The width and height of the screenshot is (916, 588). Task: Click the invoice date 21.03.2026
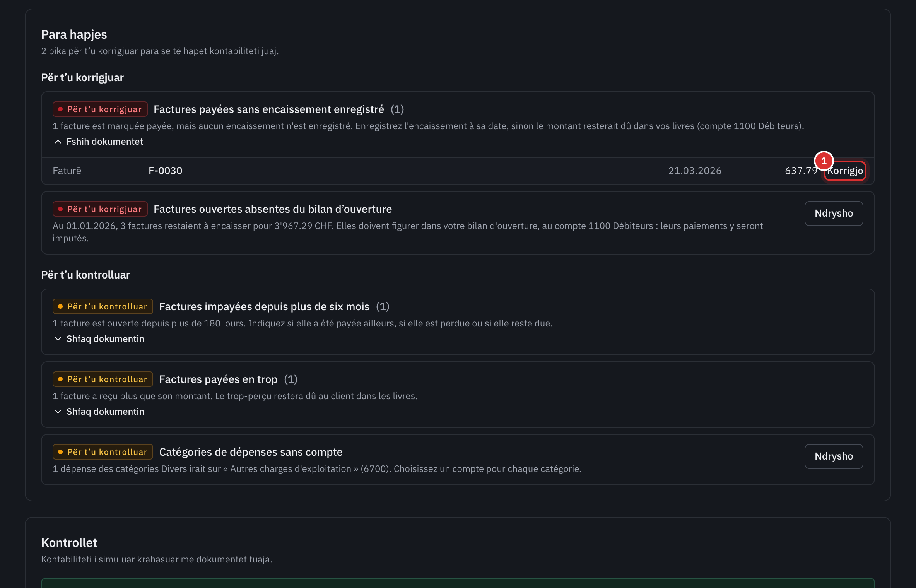pos(694,171)
